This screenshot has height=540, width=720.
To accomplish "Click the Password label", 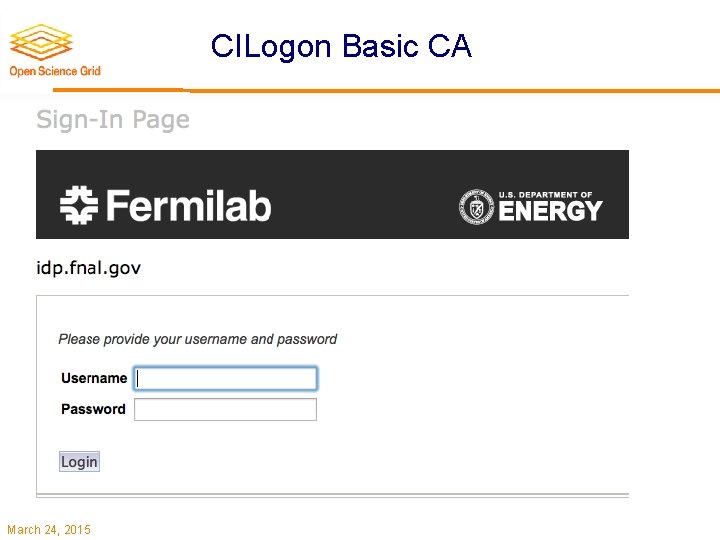I will pyautogui.click(x=93, y=409).
